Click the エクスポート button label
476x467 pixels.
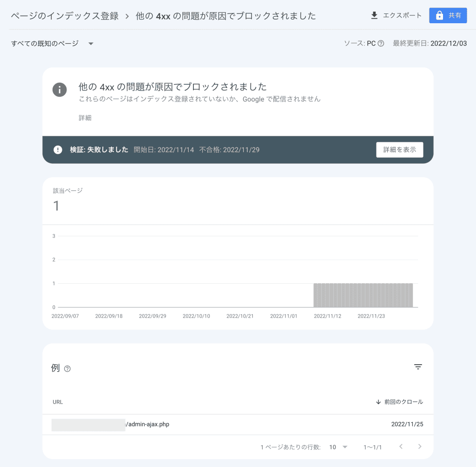click(402, 15)
